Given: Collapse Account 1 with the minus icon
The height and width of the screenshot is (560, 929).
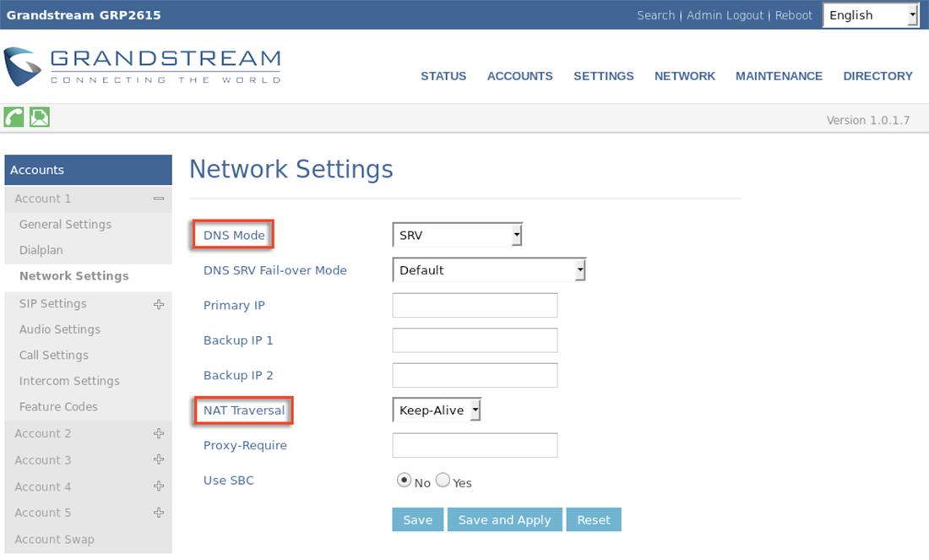Looking at the screenshot, I should 159,198.
